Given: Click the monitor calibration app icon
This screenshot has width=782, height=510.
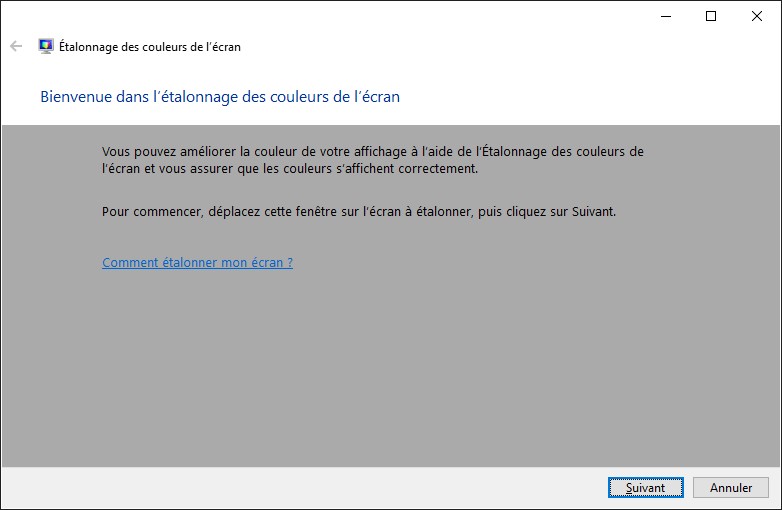Looking at the screenshot, I should click(x=46, y=46).
